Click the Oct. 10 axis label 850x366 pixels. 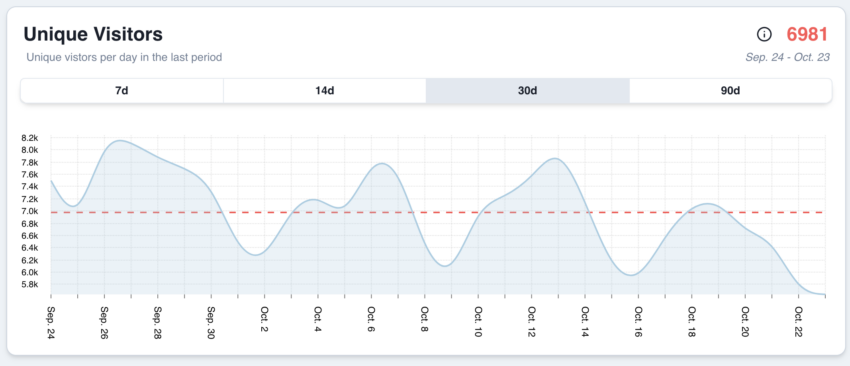pyautogui.click(x=478, y=323)
